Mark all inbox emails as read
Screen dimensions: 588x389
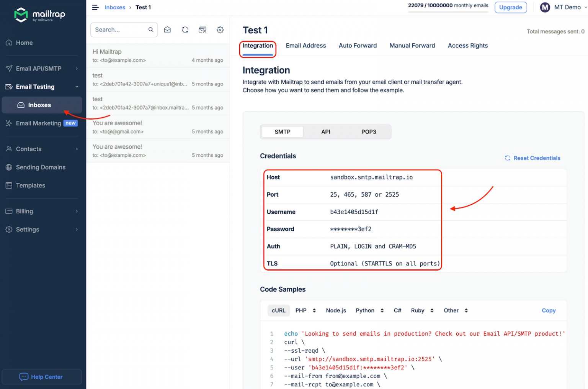point(167,30)
